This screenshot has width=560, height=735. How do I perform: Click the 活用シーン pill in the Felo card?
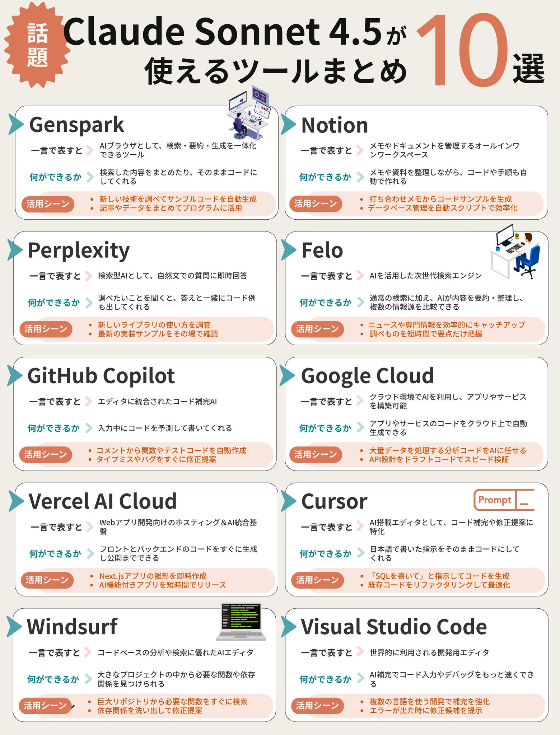(317, 329)
